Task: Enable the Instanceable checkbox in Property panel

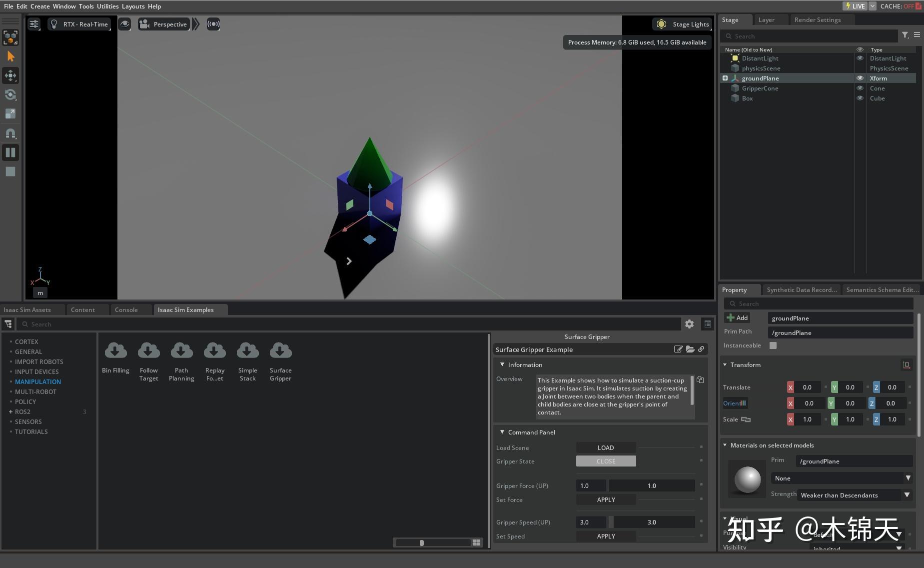Action: point(773,345)
